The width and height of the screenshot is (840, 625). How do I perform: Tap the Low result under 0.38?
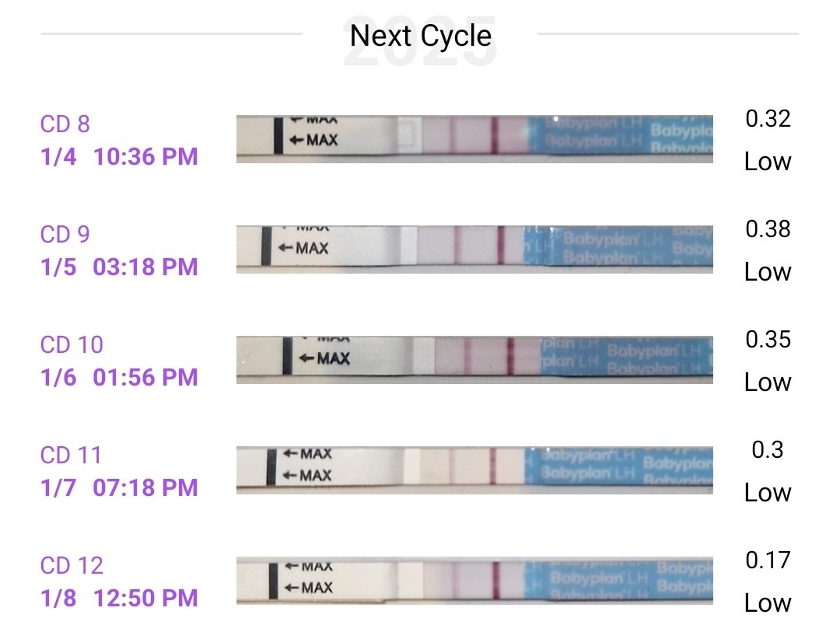point(768,272)
